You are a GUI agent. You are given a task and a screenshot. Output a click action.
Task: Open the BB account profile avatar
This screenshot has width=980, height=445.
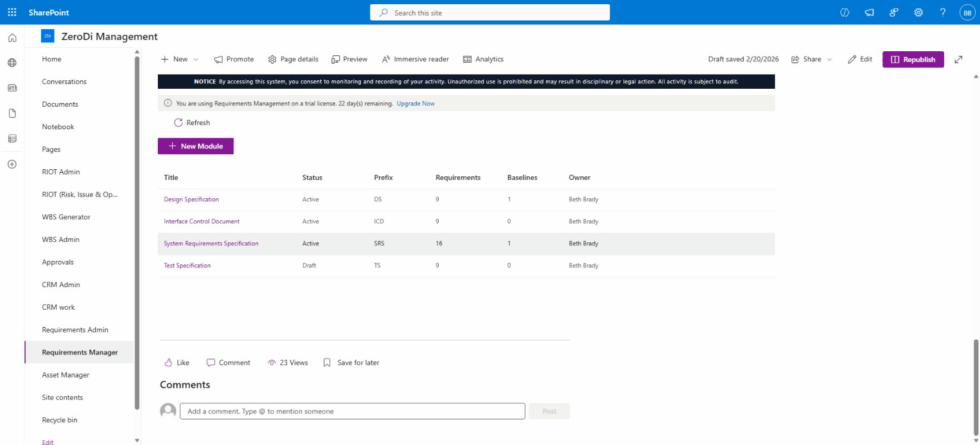967,13
